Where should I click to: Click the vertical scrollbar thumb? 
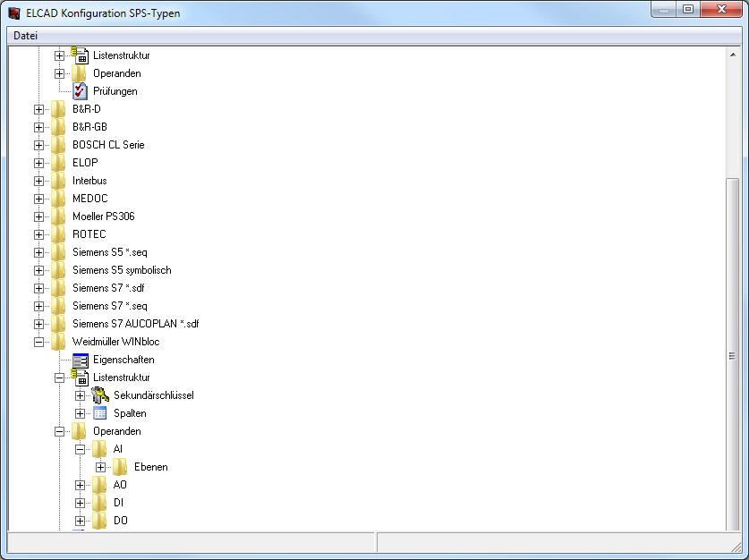[x=732, y=356]
